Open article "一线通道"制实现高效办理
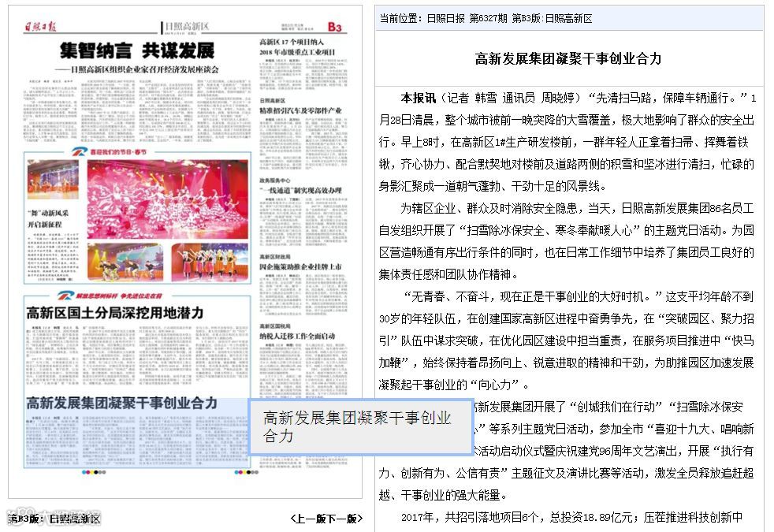The width and height of the screenshot is (774, 532). tap(300, 190)
